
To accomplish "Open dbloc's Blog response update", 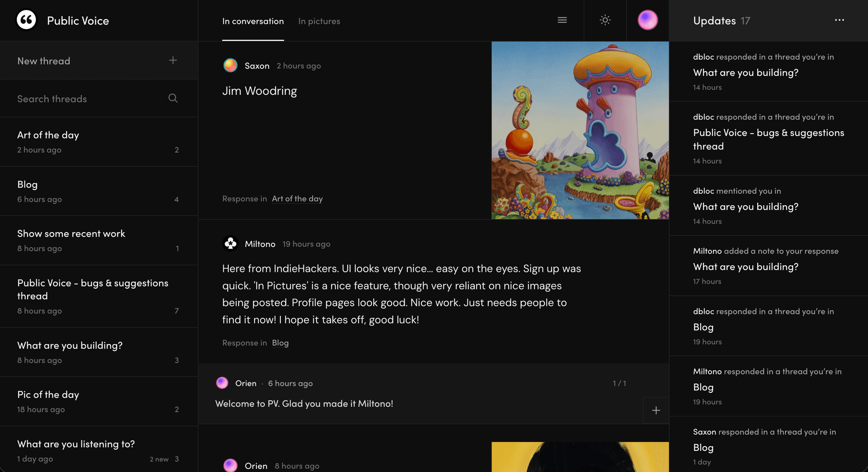I will click(x=769, y=326).
